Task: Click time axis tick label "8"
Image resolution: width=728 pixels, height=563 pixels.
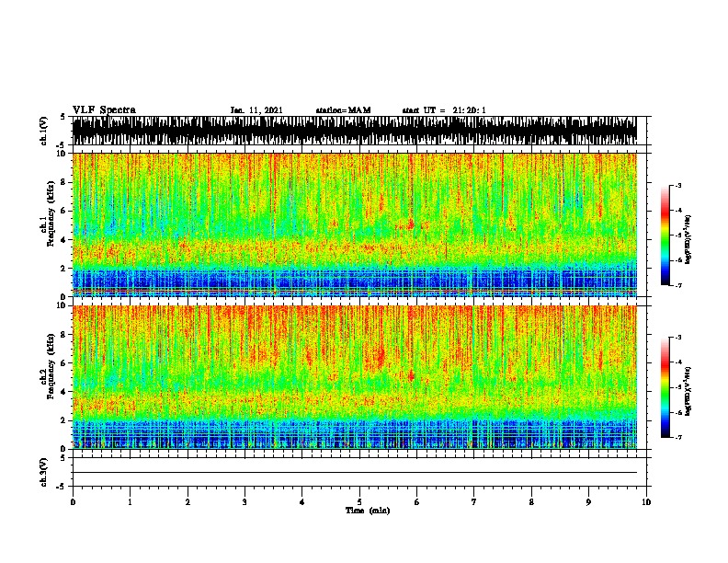Action: tap(531, 502)
